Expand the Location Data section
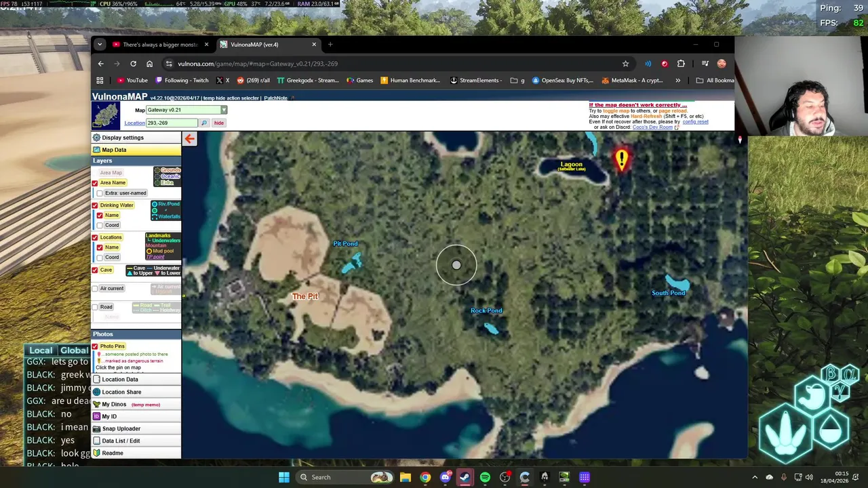Image resolution: width=868 pixels, height=488 pixels. tap(136, 380)
